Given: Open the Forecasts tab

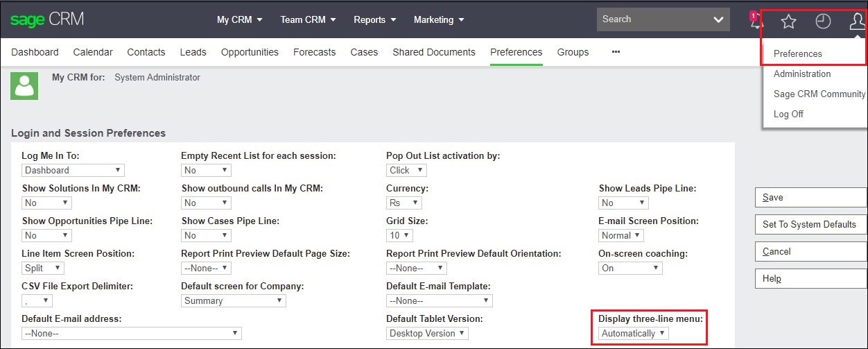Looking at the screenshot, I should click(x=314, y=52).
